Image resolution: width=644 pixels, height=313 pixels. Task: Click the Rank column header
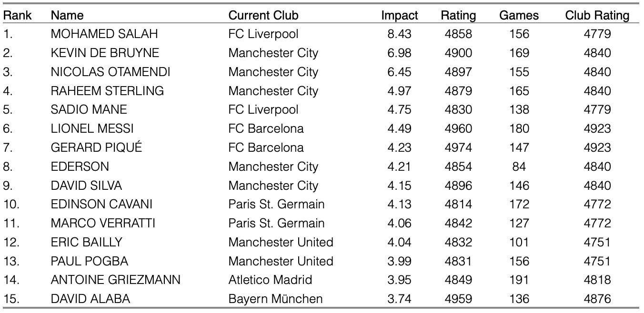point(18,15)
